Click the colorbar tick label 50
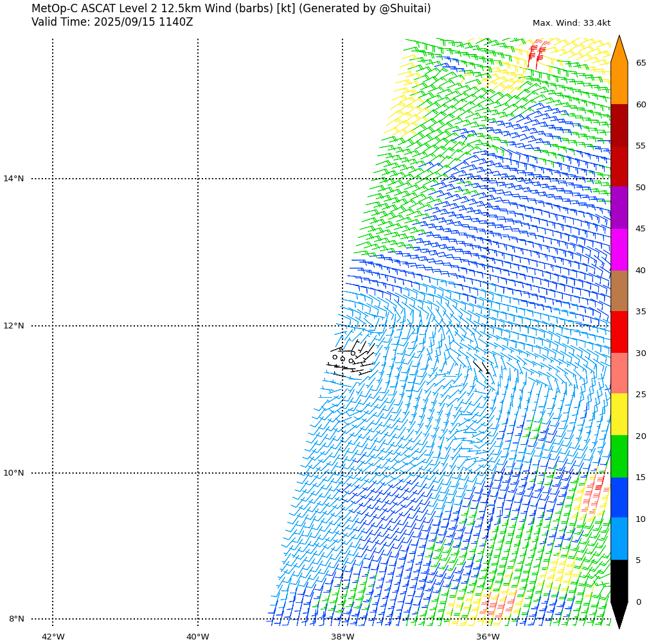 tap(641, 188)
